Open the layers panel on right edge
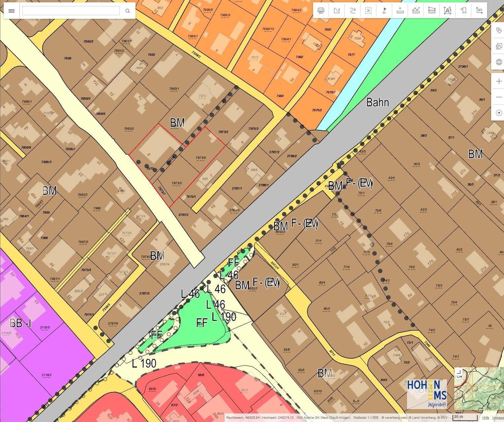This screenshot has height=422, width=504. point(498,46)
